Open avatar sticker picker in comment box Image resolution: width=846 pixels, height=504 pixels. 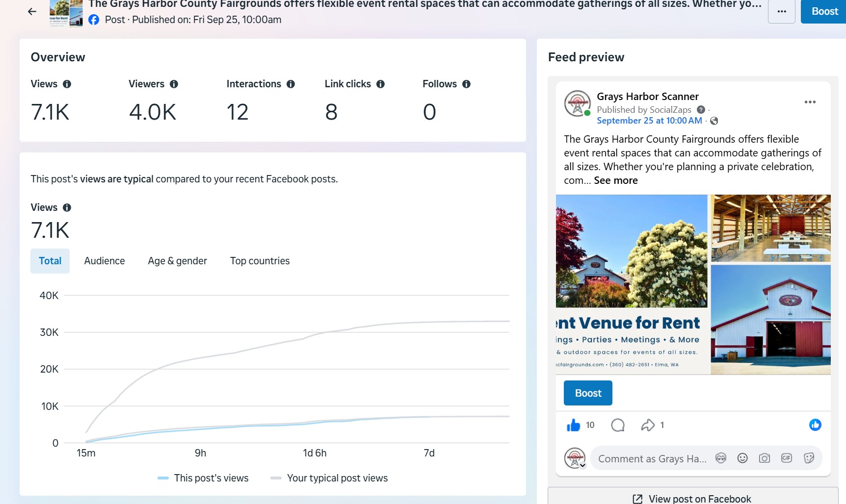(720, 458)
